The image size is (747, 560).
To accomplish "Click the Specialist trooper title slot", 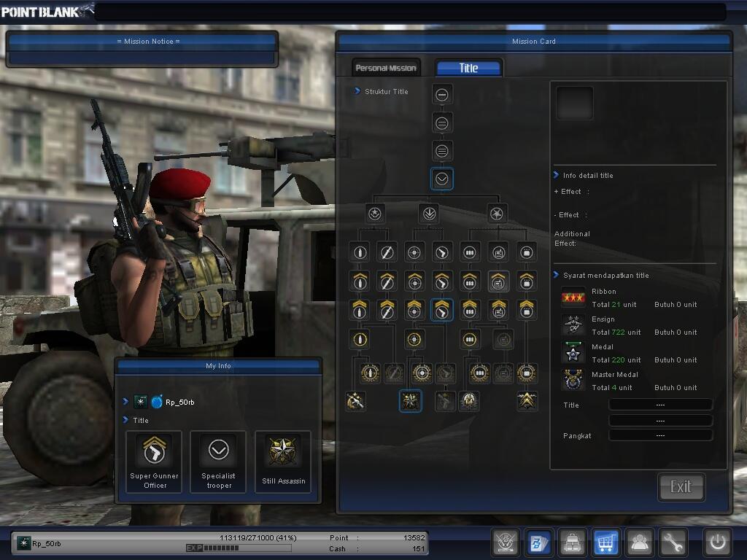I will [218, 462].
